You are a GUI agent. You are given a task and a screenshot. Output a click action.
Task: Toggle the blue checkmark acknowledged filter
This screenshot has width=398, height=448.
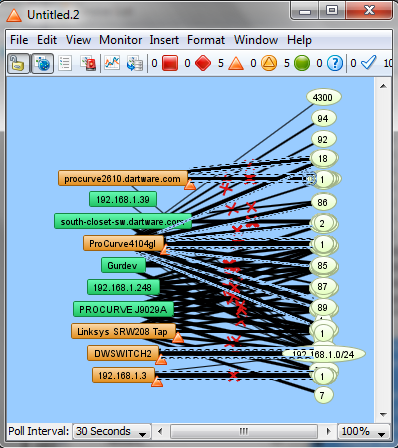coord(369,63)
